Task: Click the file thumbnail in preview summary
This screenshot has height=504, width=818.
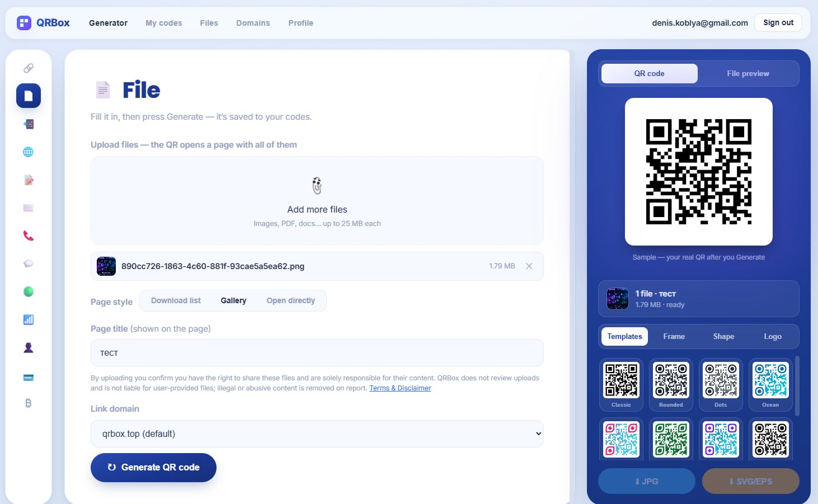Action: 618,299
